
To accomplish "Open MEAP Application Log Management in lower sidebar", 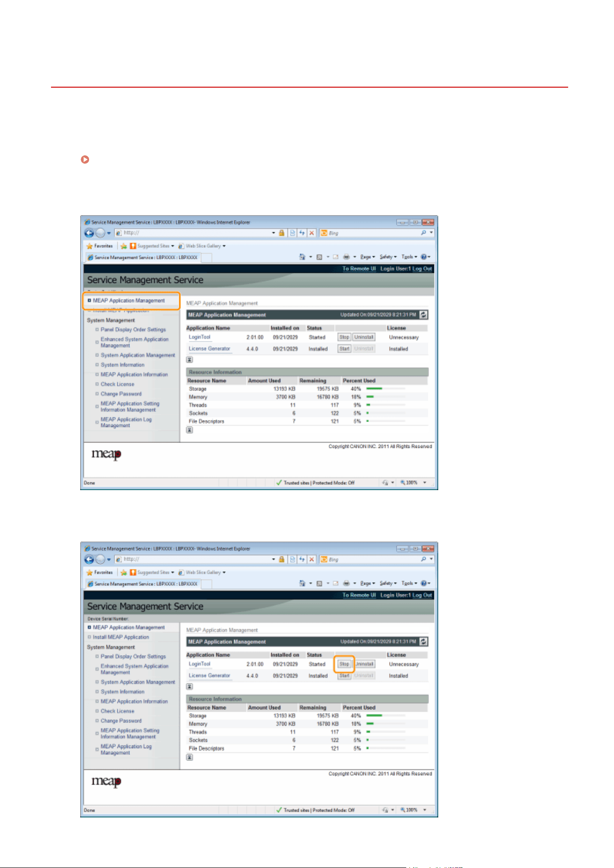I will (x=126, y=749).
